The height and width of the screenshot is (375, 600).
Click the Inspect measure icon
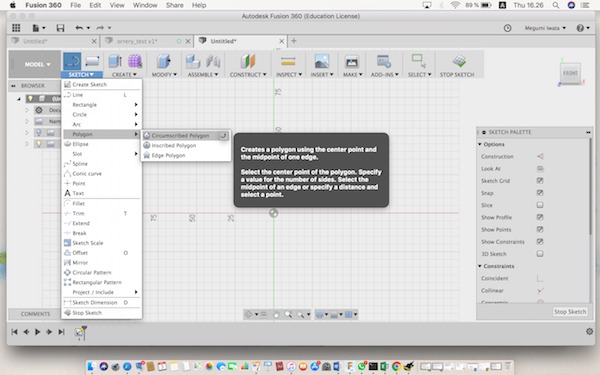(x=288, y=61)
